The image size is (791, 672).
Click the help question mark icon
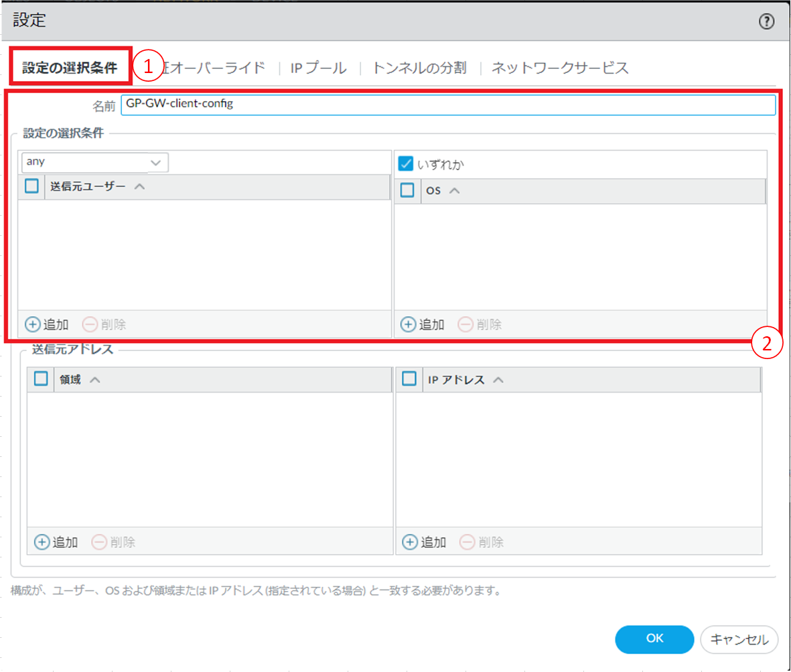(x=766, y=22)
